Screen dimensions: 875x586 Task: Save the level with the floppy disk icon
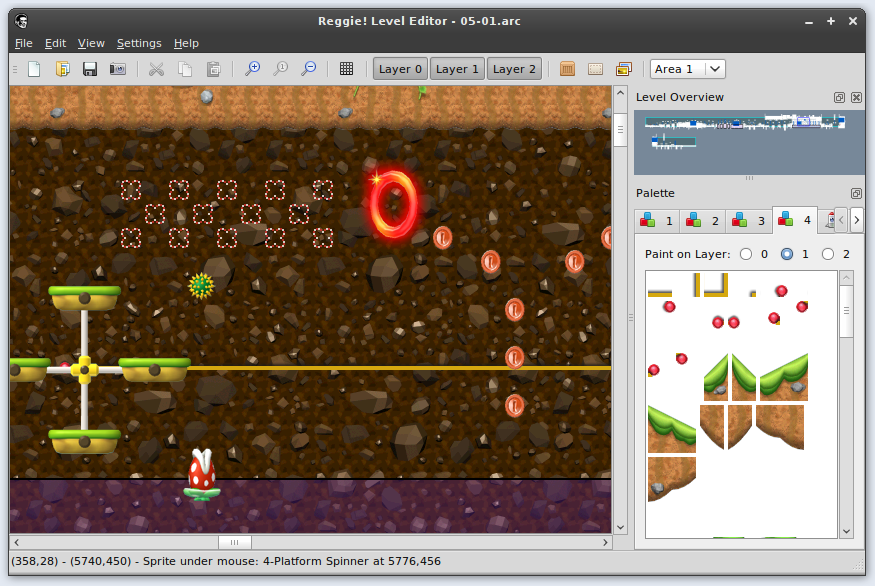(90, 69)
